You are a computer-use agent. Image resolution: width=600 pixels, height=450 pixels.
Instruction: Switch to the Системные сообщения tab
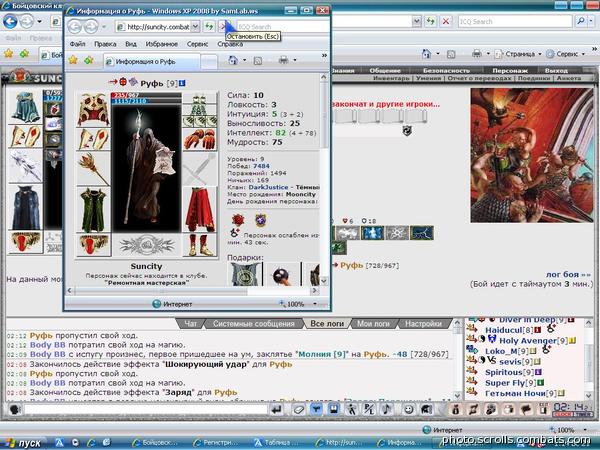point(254,324)
